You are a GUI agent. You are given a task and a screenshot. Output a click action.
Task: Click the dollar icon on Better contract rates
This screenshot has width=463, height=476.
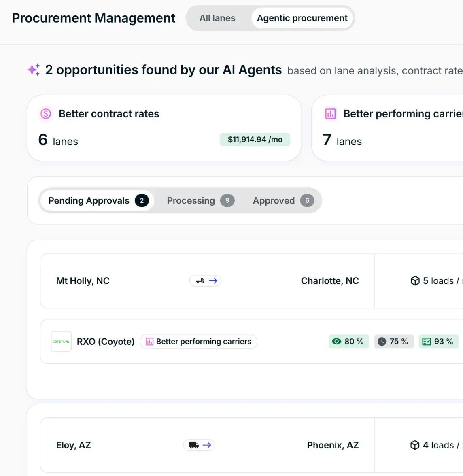tap(46, 114)
